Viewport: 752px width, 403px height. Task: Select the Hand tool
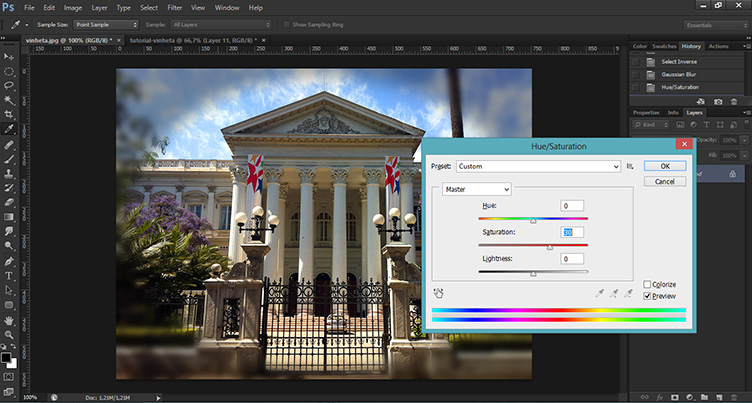9,320
